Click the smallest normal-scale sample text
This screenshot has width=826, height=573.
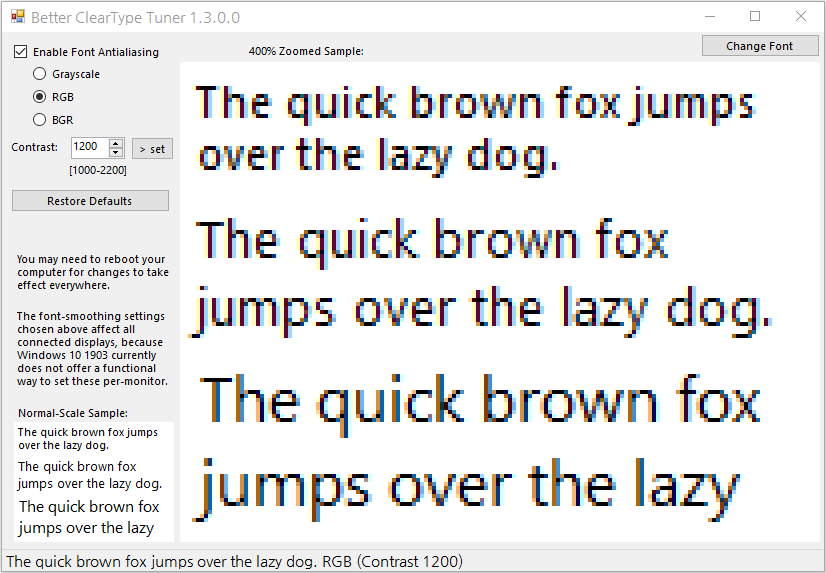coord(87,439)
